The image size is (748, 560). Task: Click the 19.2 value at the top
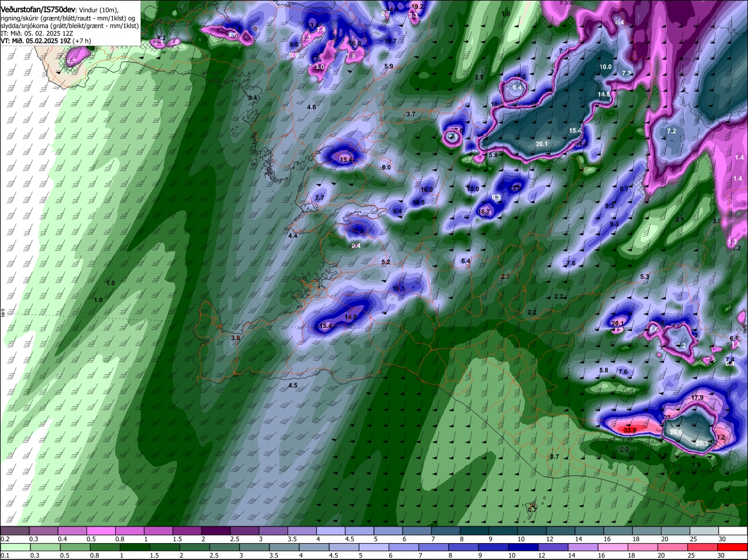tap(417, 6)
